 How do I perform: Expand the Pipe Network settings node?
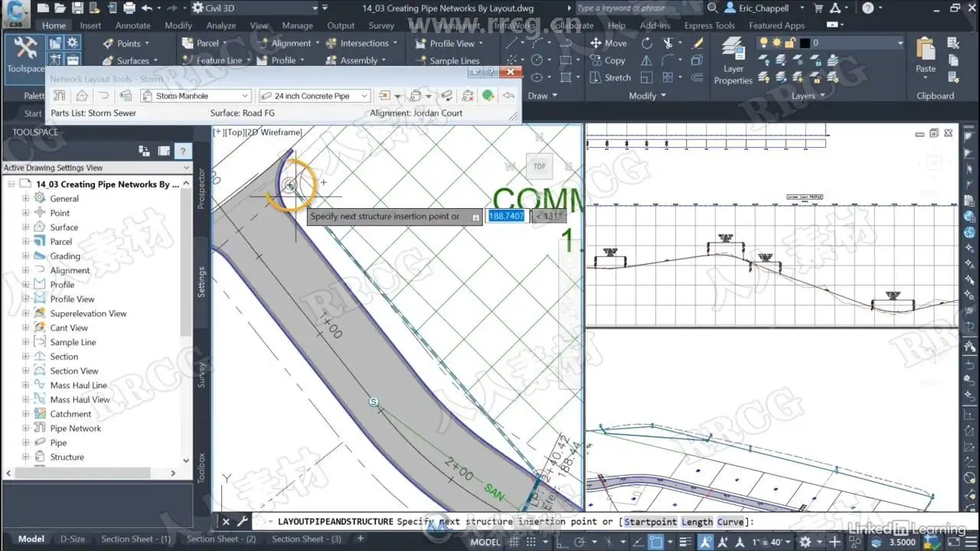tap(25, 429)
